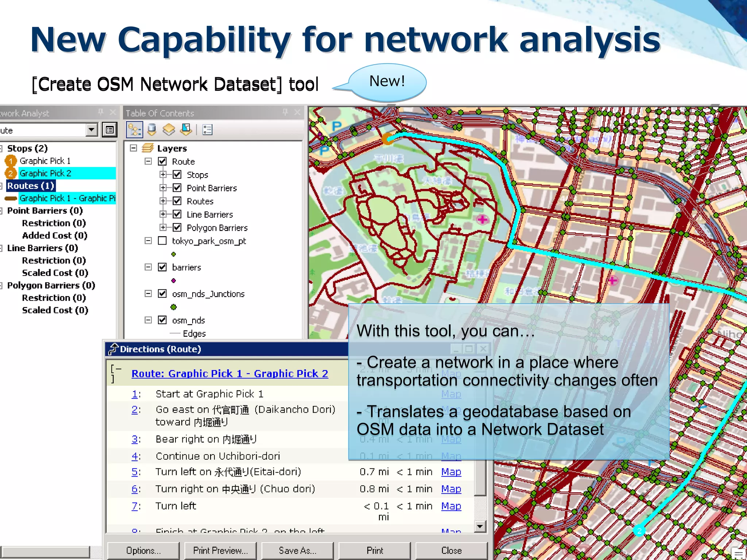Viewport: 747px width, 560px height.
Task: Open the Table Of Contents options icon
Action: (x=208, y=130)
